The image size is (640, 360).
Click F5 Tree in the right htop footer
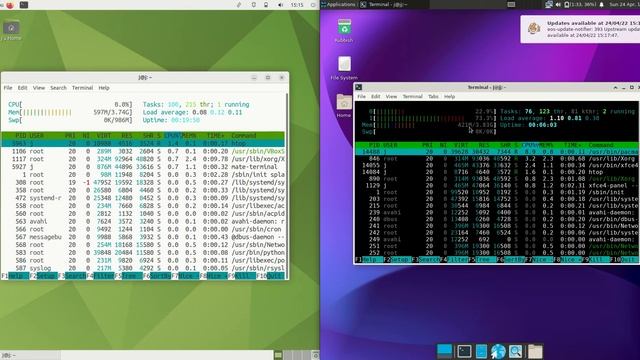[483, 260]
